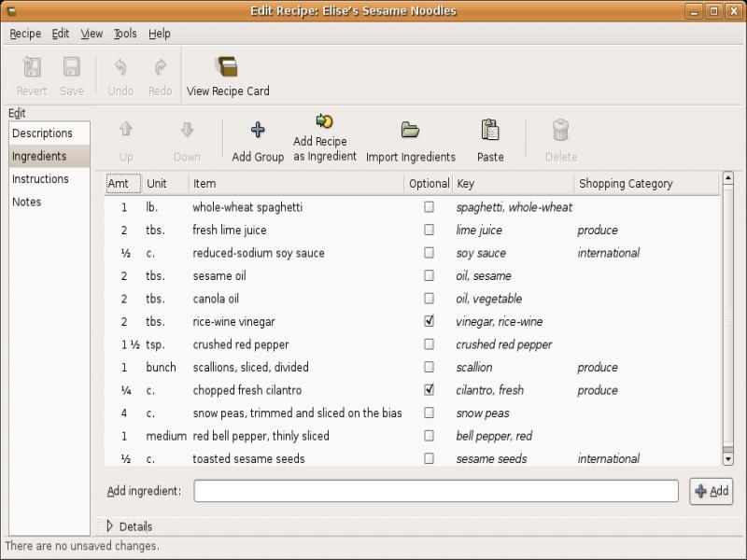Select 'whole-wheat spaghetti' item cell
Screen dimensions: 747x560
[247, 207]
